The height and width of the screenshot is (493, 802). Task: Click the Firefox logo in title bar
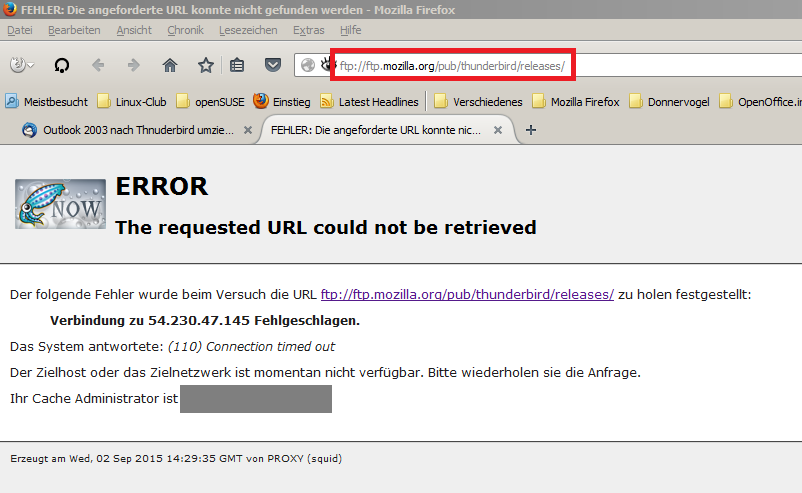[x=10, y=9]
